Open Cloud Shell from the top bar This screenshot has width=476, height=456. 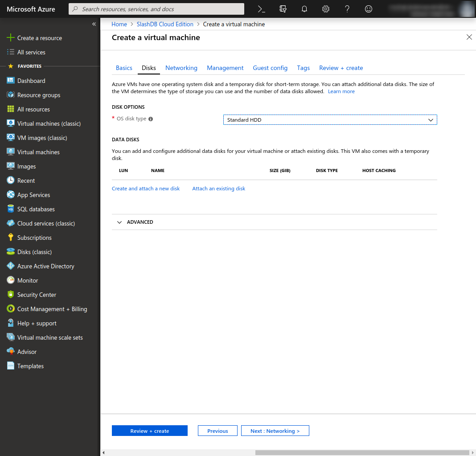pyautogui.click(x=262, y=9)
